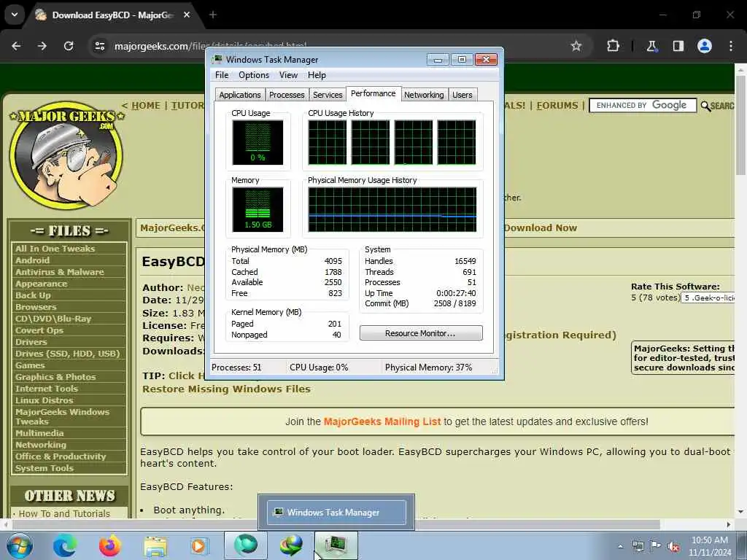Open Restore Missing Windows Files link
The width and height of the screenshot is (747, 560).
click(x=226, y=389)
